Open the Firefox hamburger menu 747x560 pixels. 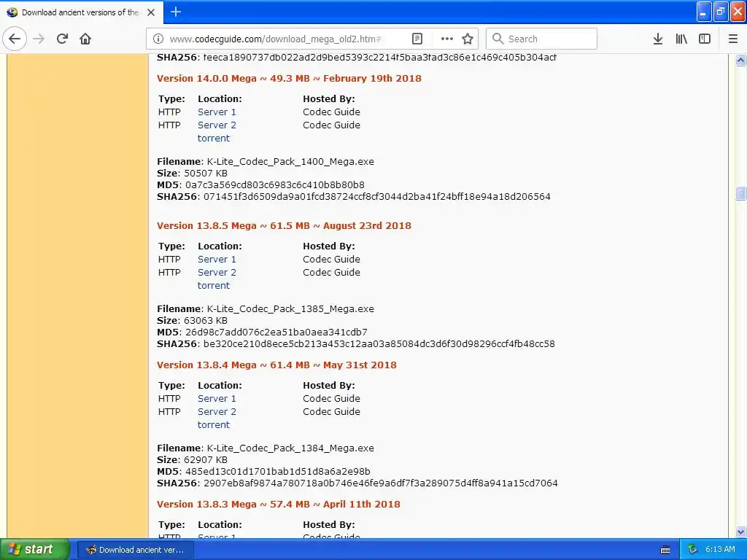coord(733,39)
